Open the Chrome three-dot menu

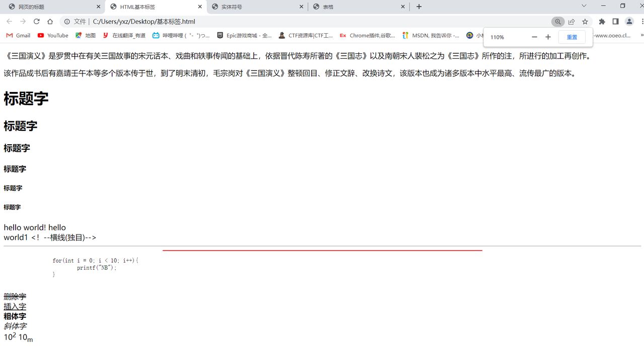click(642, 22)
